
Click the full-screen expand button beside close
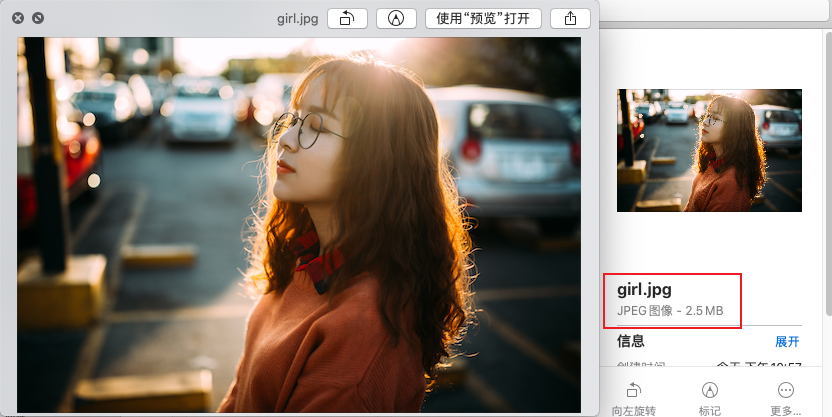click(38, 18)
